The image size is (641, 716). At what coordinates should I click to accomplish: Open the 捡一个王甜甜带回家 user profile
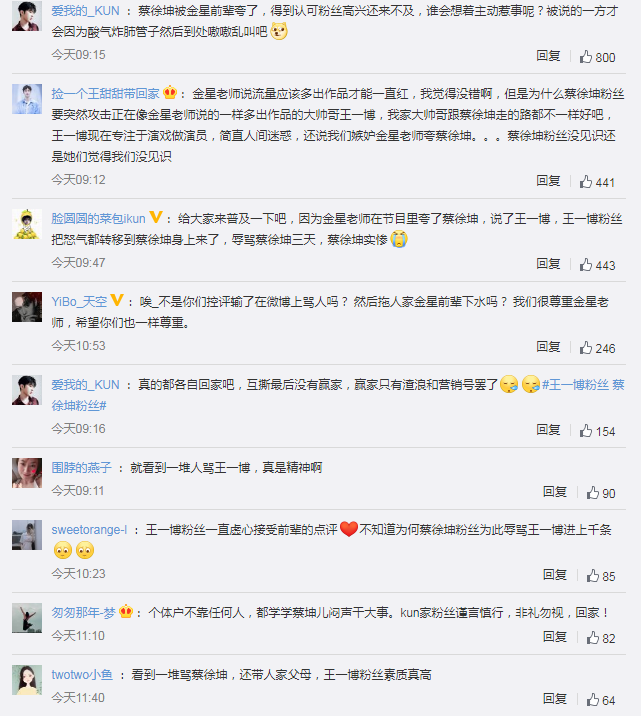[x=105, y=93]
